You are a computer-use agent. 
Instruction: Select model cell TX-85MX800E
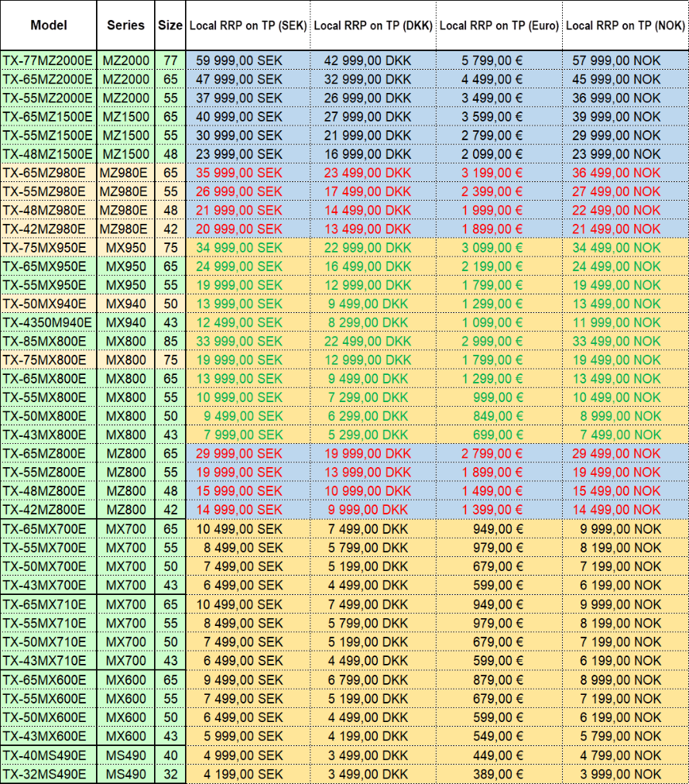[x=49, y=342]
